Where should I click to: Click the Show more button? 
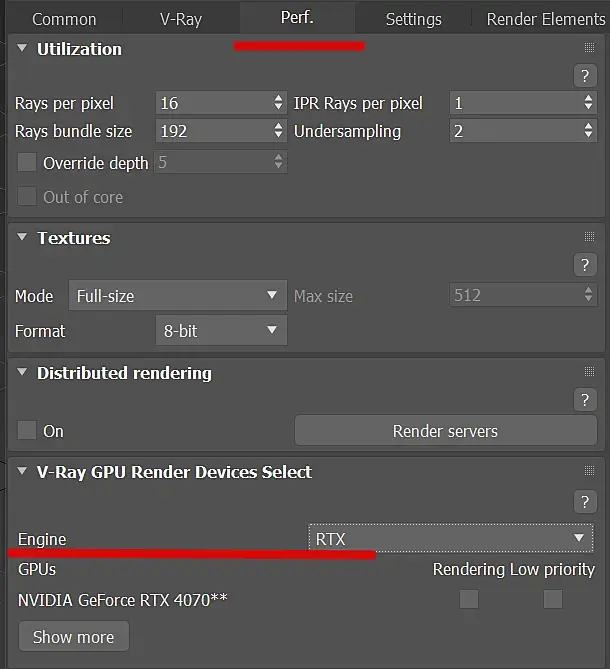[x=73, y=637]
